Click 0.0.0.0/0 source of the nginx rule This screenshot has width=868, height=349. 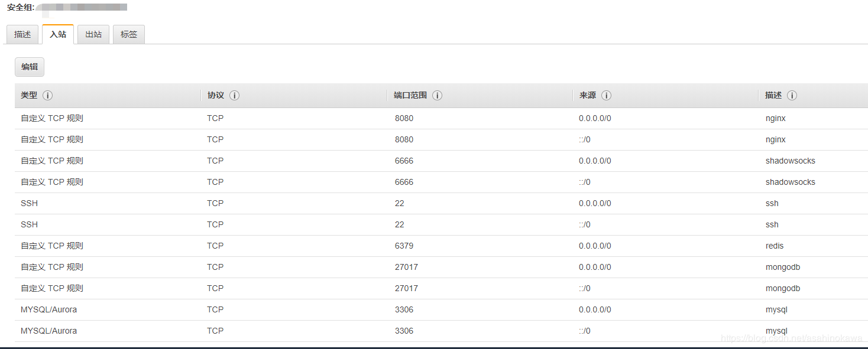[595, 118]
